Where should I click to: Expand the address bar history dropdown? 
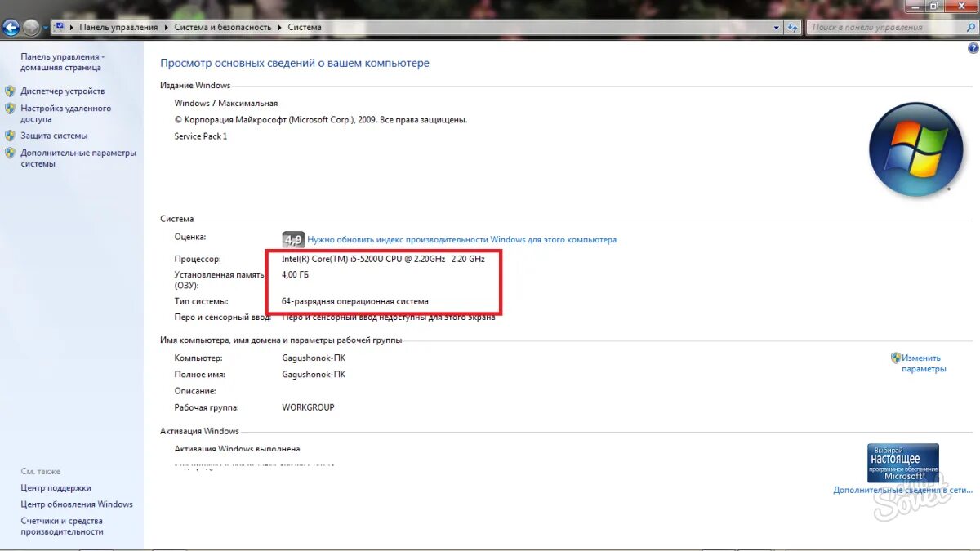pyautogui.click(x=777, y=27)
